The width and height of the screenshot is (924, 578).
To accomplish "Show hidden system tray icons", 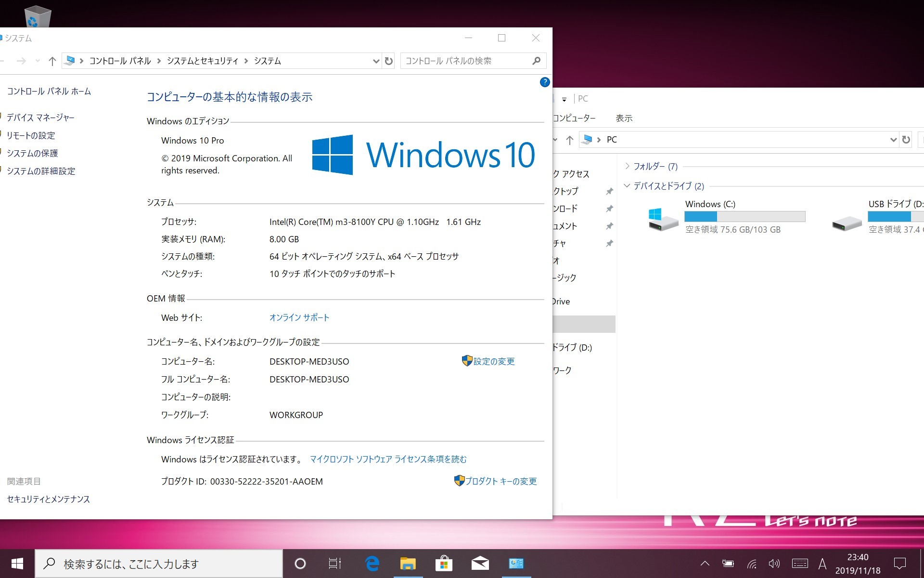I will click(705, 564).
